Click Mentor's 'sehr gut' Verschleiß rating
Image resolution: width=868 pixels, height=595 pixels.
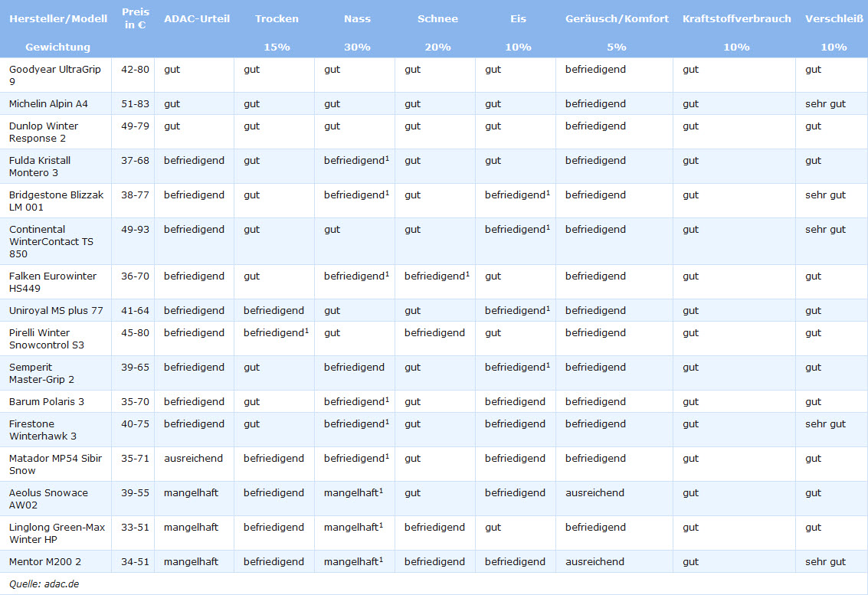click(x=825, y=561)
